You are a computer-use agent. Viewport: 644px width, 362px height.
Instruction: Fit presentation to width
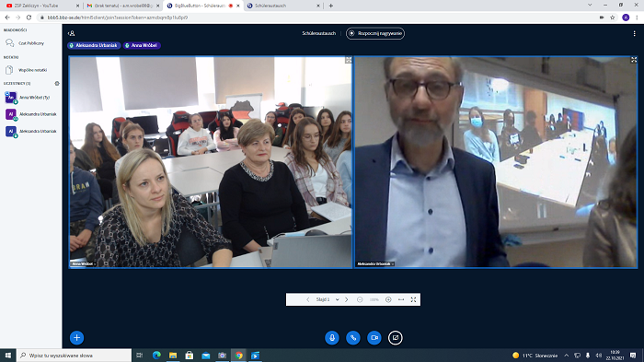(x=401, y=299)
